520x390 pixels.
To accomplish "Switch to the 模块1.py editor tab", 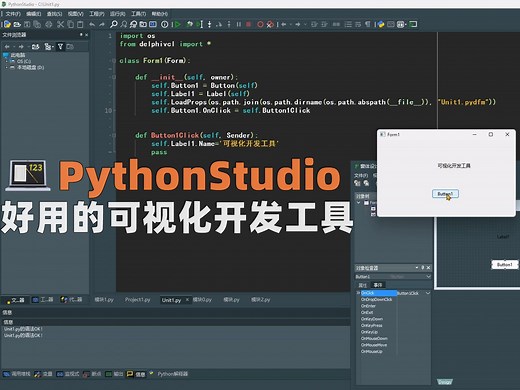I will (104, 300).
